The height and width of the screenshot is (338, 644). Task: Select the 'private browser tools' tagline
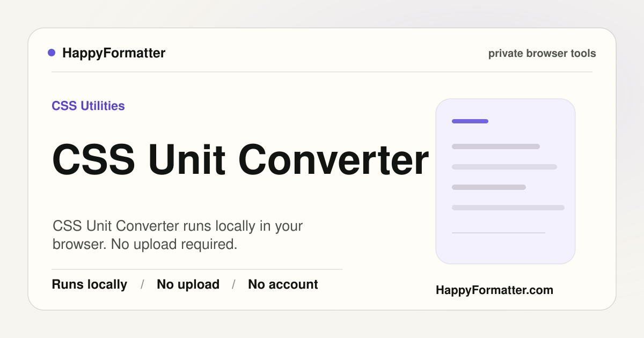[x=542, y=54]
